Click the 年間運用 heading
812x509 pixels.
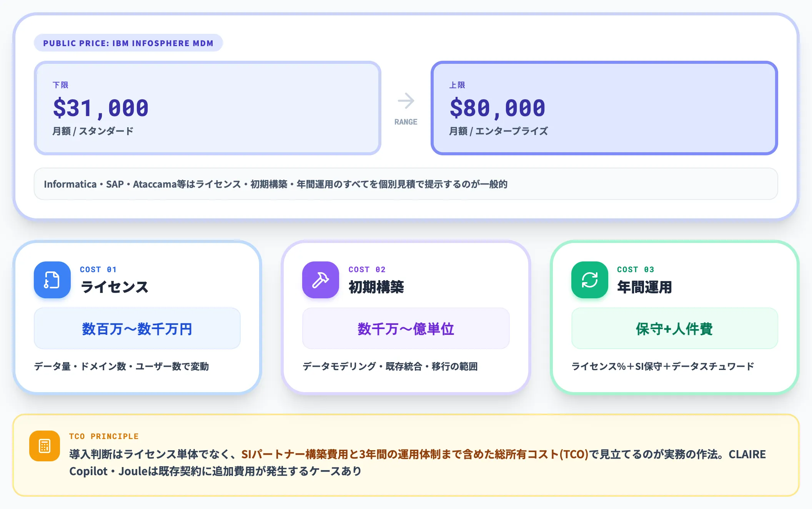click(645, 287)
